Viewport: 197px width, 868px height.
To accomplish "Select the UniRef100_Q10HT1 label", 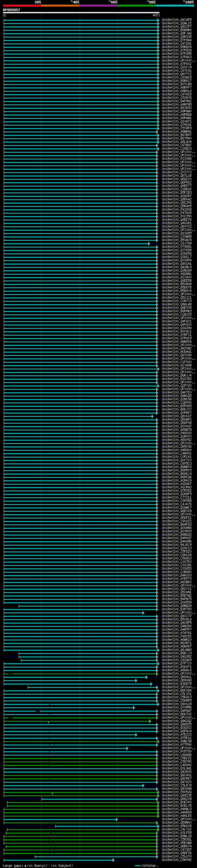I will 177,121.
